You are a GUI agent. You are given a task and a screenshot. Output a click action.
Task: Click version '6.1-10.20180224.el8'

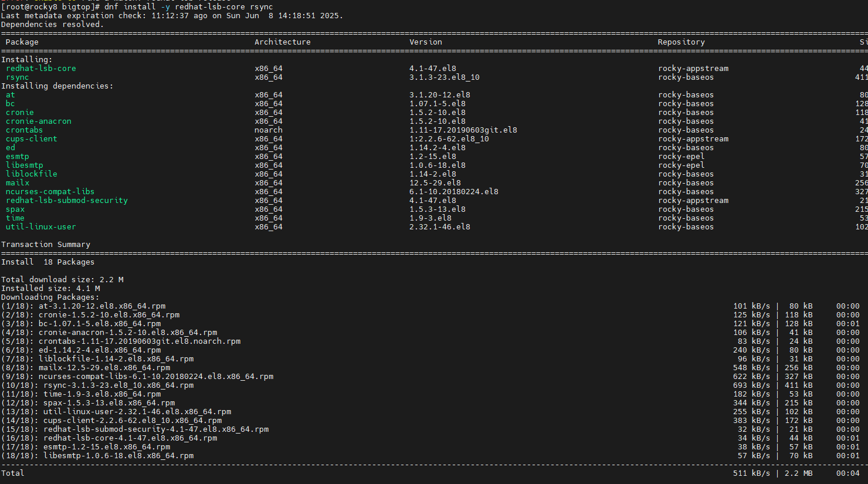[454, 192]
